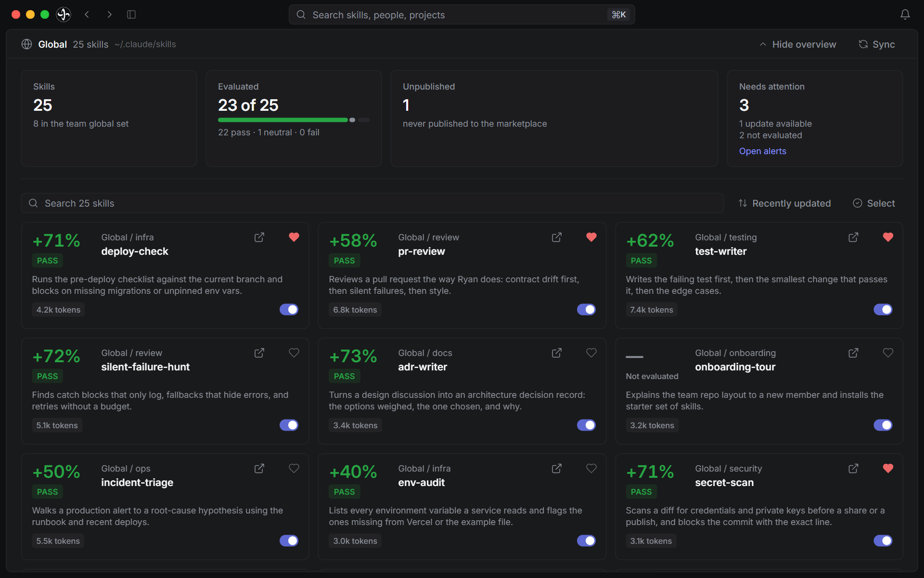Go forward with the right arrow
The width and height of the screenshot is (924, 578).
(x=109, y=14)
